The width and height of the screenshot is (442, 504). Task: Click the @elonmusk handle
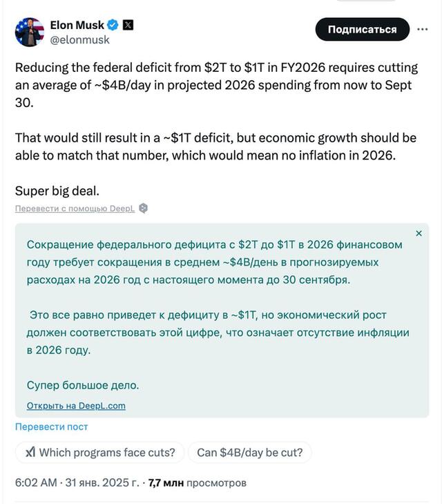coord(79,40)
